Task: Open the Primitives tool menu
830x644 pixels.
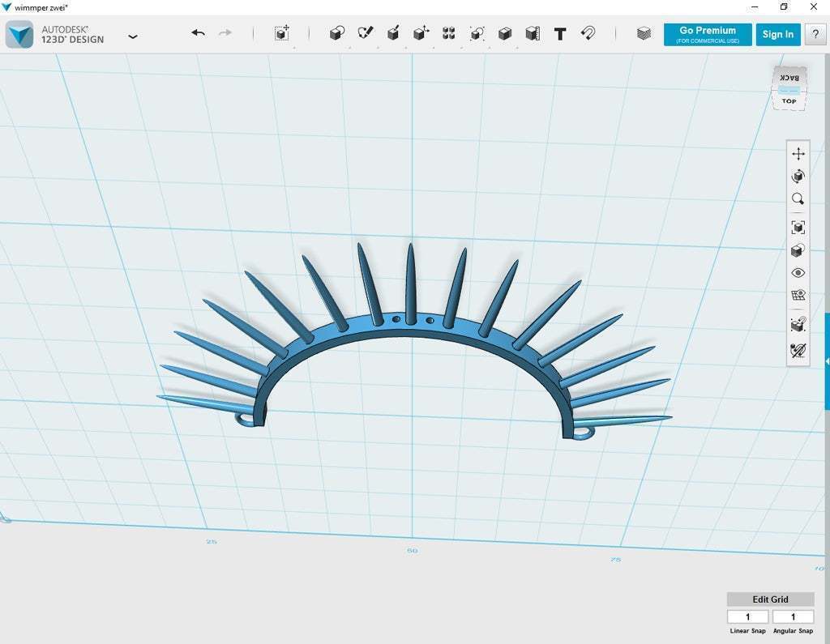Action: pyautogui.click(x=337, y=33)
